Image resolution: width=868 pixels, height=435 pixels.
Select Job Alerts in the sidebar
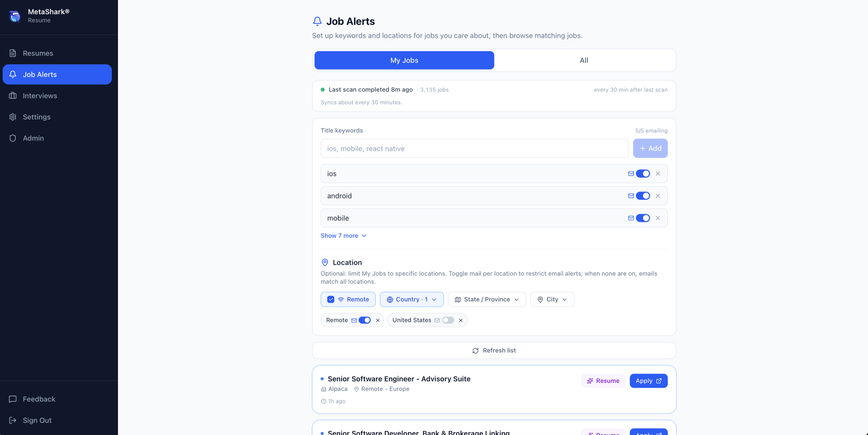57,75
